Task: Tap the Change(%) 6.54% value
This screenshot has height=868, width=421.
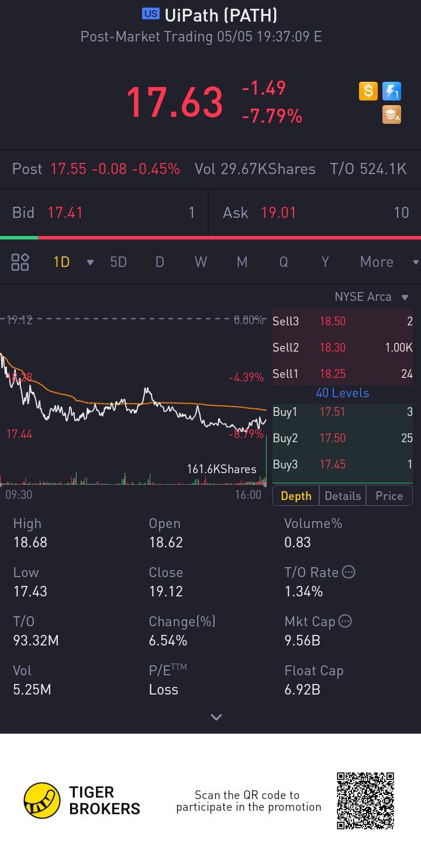Action: point(168,640)
